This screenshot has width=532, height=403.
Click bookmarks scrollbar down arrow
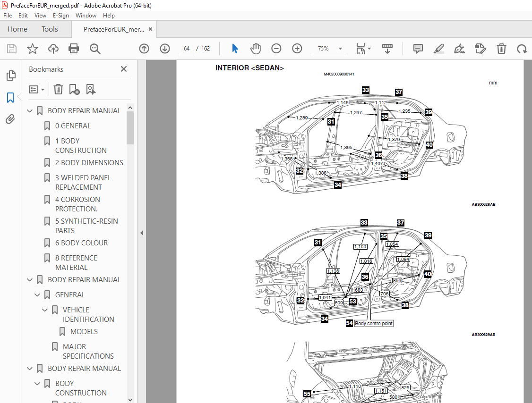tap(130, 400)
